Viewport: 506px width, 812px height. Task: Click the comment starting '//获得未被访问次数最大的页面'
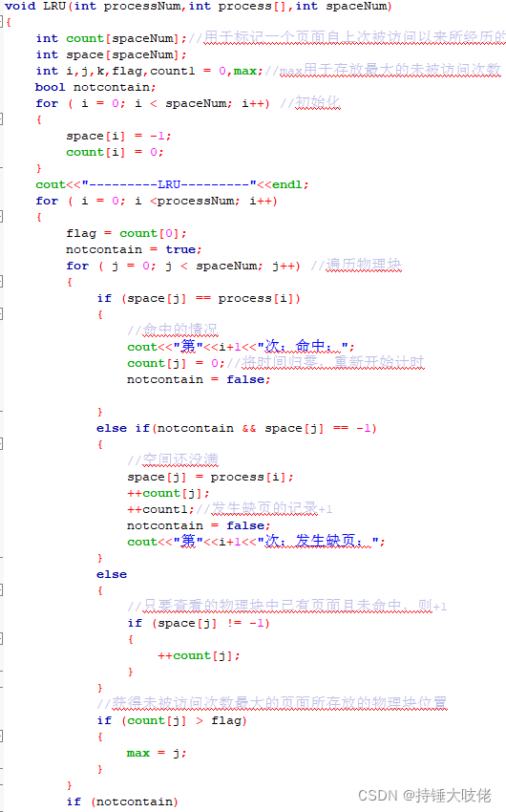click(x=272, y=703)
